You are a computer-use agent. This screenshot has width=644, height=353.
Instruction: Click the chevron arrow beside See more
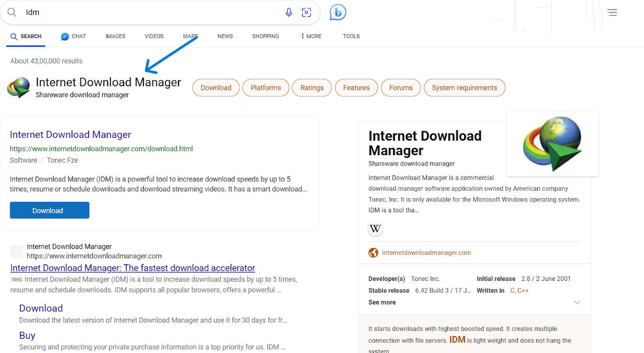[x=577, y=302]
